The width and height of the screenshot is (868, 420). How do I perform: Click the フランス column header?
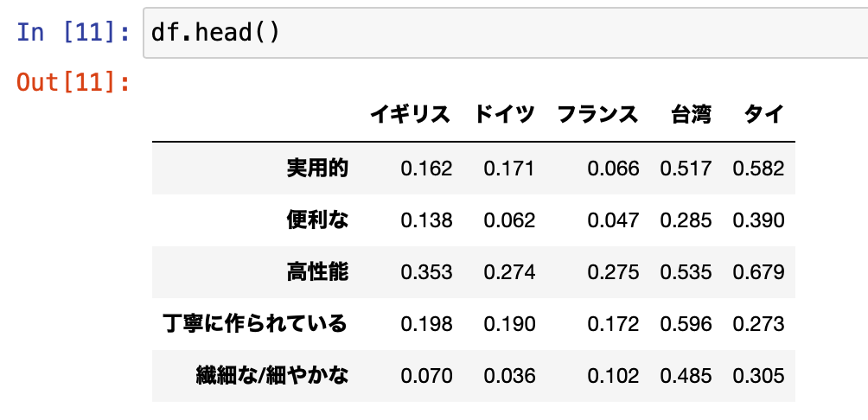(x=598, y=115)
